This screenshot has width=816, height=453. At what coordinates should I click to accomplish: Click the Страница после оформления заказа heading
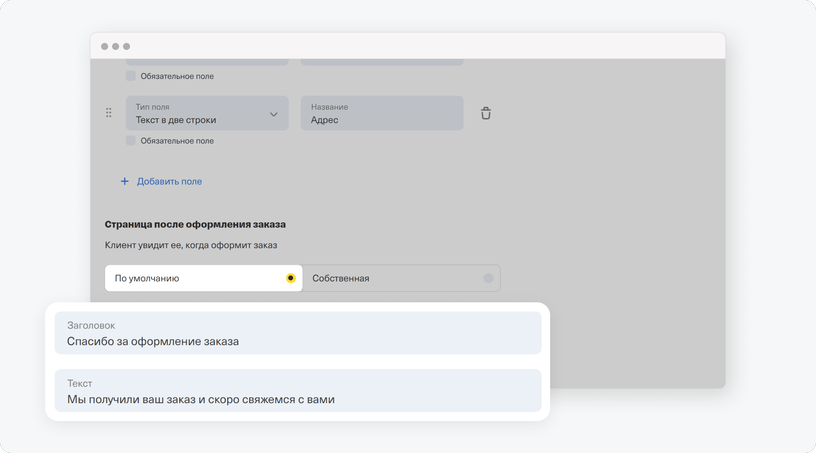pos(195,224)
